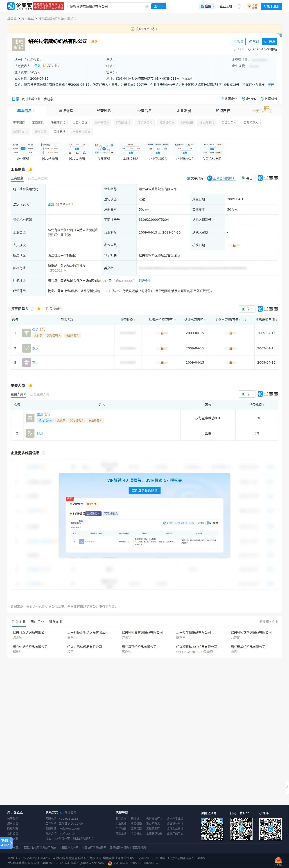This screenshot has width=289, height=868.
Task: Open the 企业受益股东 thumbnail
Action: point(158,151)
